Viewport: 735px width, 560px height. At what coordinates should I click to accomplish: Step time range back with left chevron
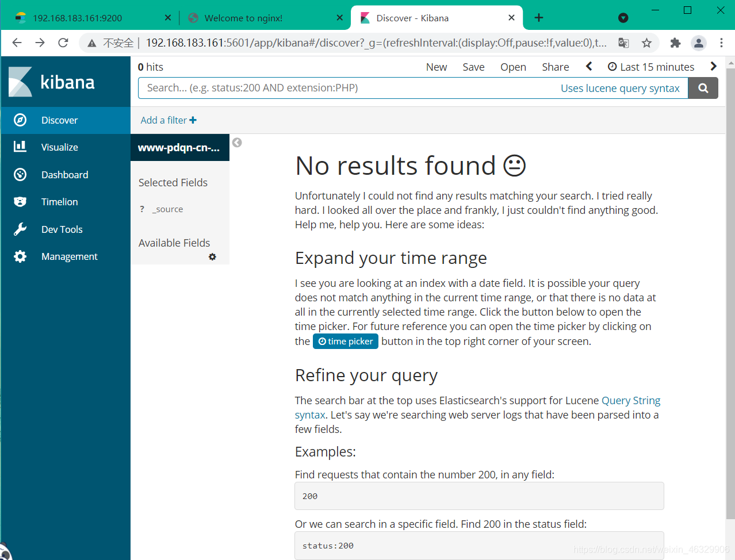(x=588, y=66)
